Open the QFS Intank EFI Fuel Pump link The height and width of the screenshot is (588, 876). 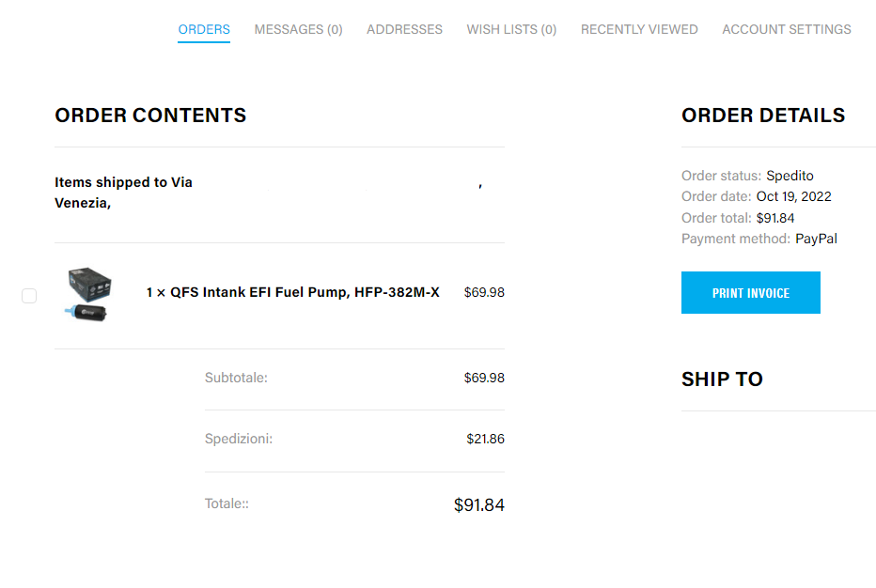tap(292, 292)
